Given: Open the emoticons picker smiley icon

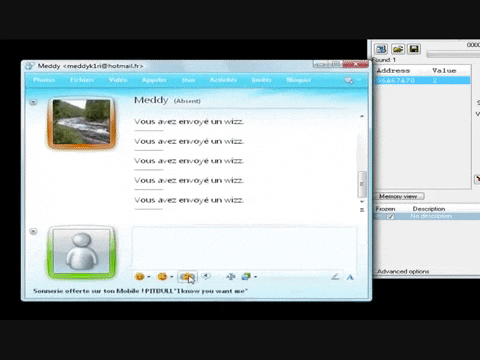Looking at the screenshot, I should point(140,277).
